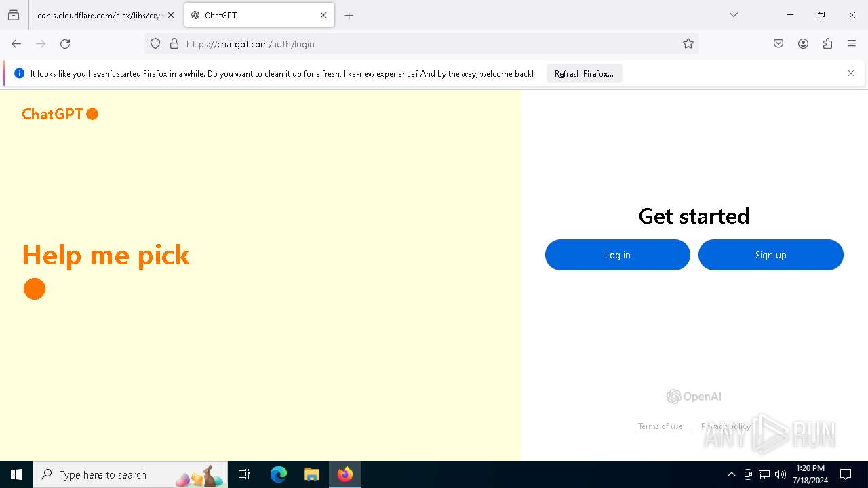Open Privacy policy link
The image size is (868, 488).
(726, 426)
